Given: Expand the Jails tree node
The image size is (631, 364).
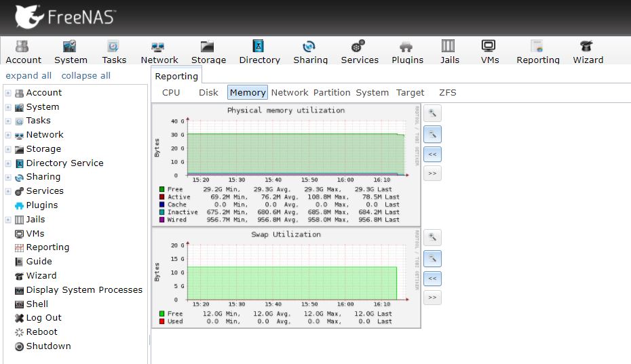Looking at the screenshot, I should point(8,220).
